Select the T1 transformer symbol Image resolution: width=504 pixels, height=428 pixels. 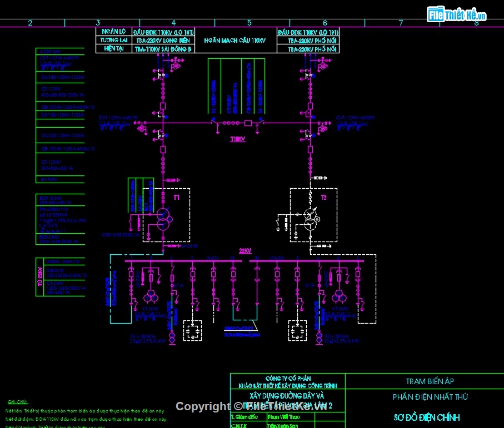162,219
